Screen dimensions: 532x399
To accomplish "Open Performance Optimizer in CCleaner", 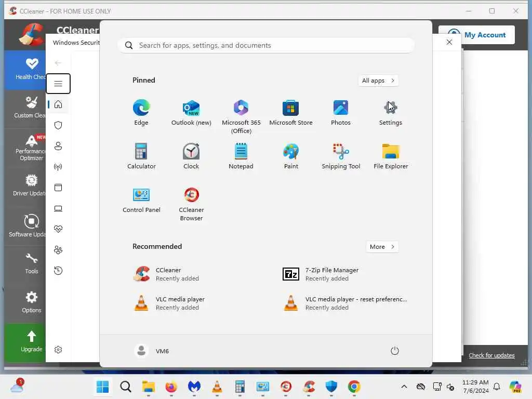I will [25, 148].
